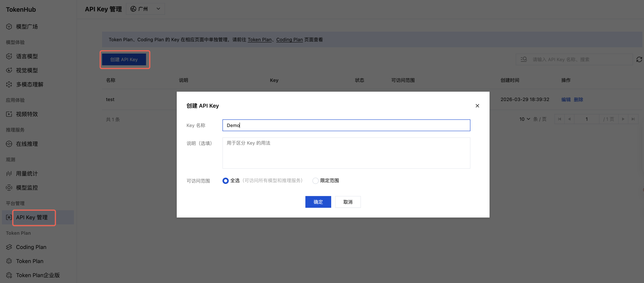This screenshot has width=644, height=283.
Task: Click 删除 for the test key
Action: [578, 99]
